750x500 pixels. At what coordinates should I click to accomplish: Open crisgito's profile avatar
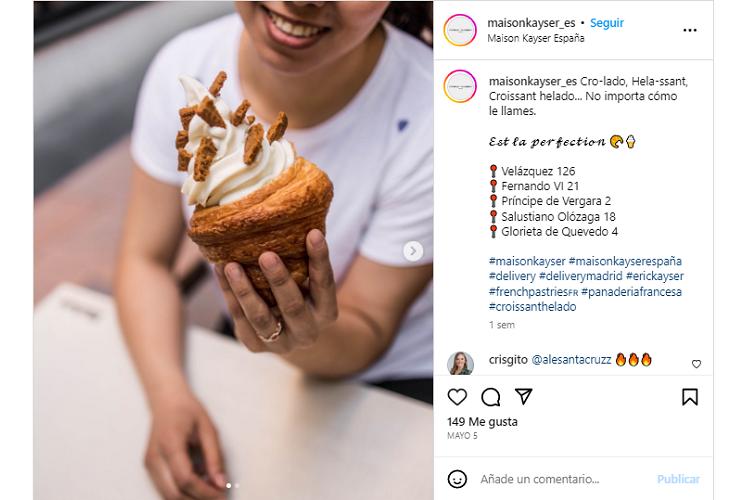pyautogui.click(x=460, y=364)
